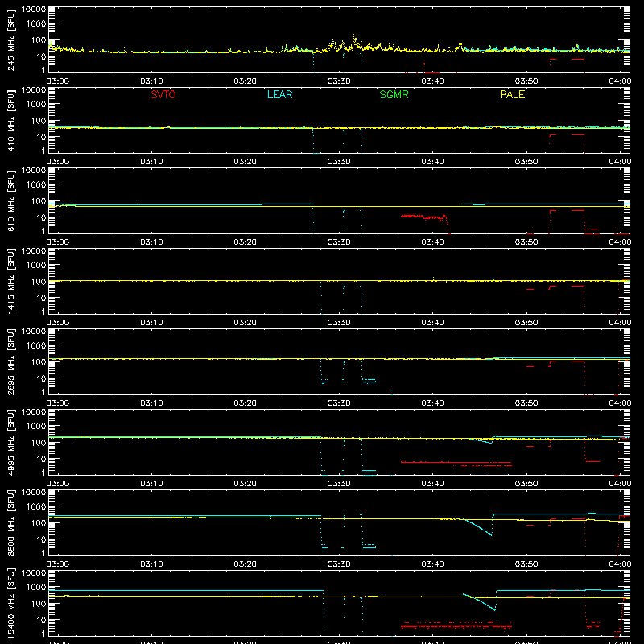Click the 03:40 tick label under 245 MHz plot
The width and height of the screenshot is (644, 644).
432,81
